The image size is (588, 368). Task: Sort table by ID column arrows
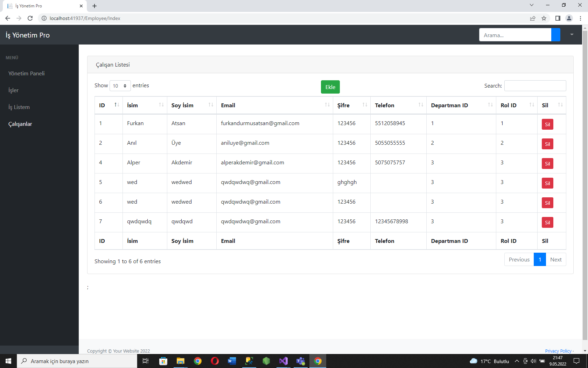117,105
